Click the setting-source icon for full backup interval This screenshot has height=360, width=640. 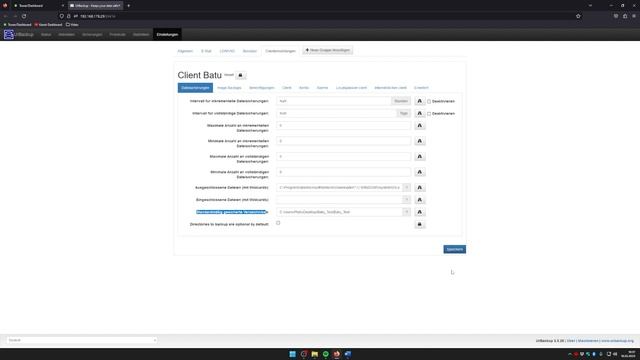tap(419, 113)
